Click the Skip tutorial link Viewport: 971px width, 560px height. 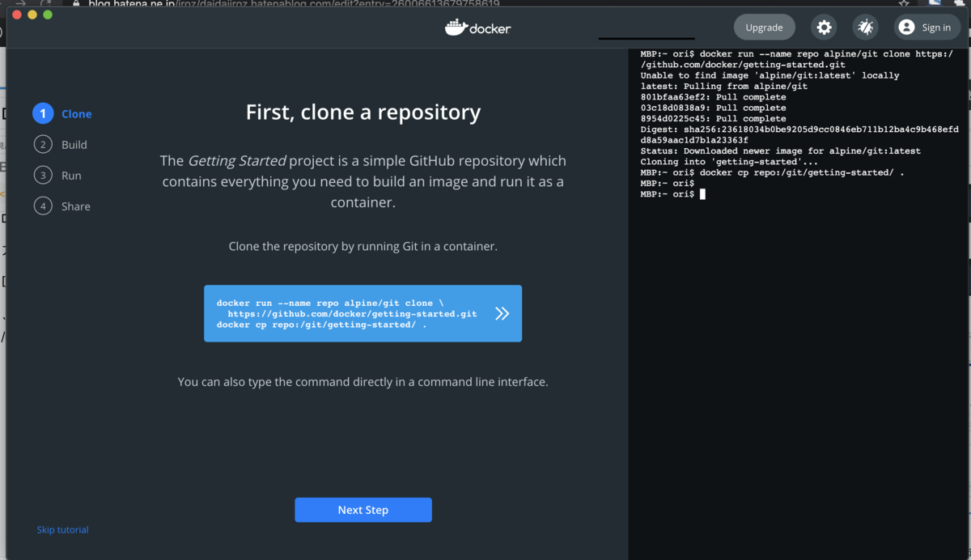coord(62,529)
